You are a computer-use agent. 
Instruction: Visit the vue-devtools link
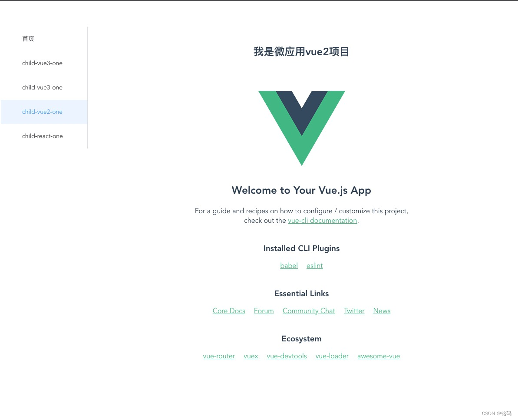point(287,356)
